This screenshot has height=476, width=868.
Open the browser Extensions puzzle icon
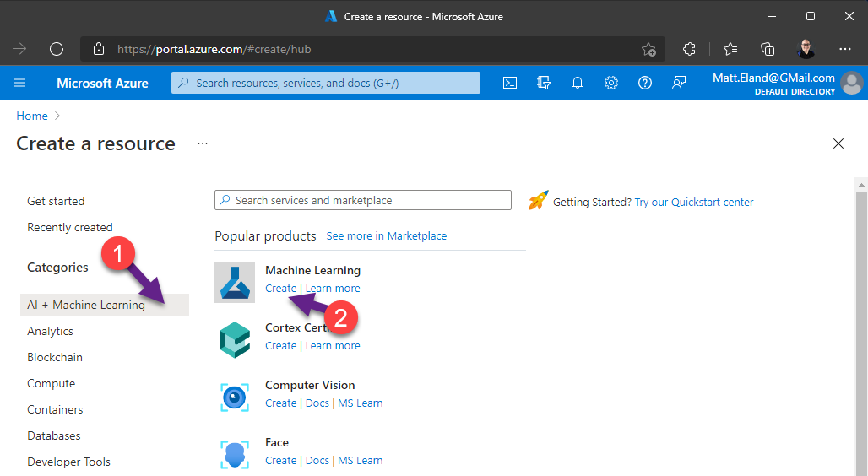point(689,49)
